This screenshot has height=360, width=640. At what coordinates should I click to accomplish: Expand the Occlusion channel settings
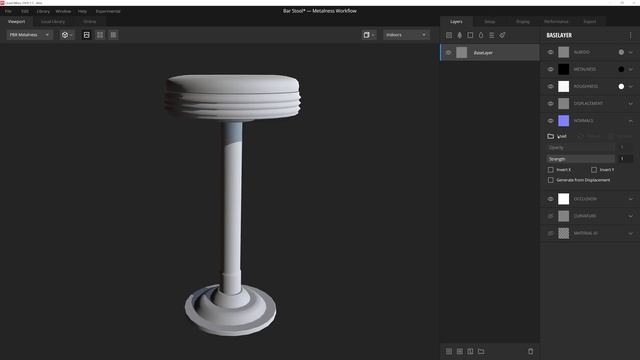click(x=631, y=199)
